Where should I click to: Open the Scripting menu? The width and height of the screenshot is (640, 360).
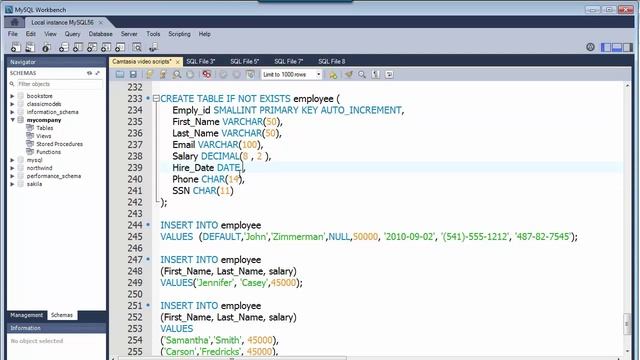(179, 34)
